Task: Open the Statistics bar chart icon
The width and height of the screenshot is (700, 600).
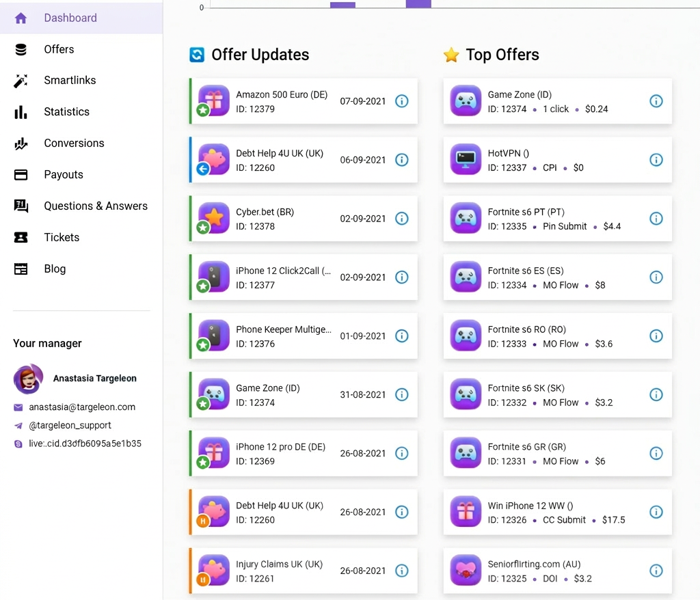Action: [21, 112]
